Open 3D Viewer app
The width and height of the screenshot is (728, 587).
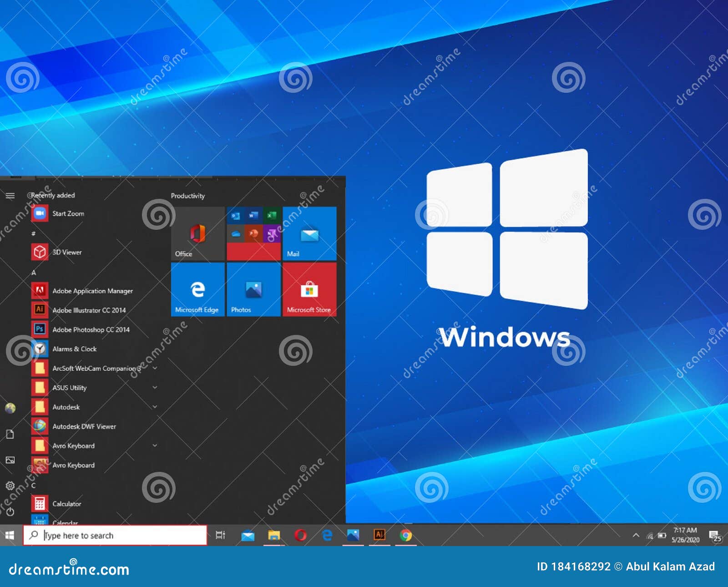(66, 252)
